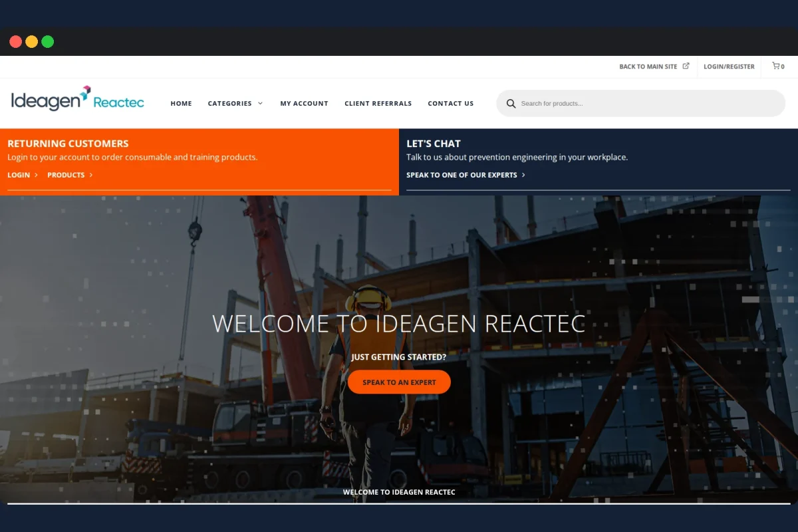Click the Speak to an Expert button
Image resolution: width=798 pixels, height=532 pixels.
(x=399, y=382)
